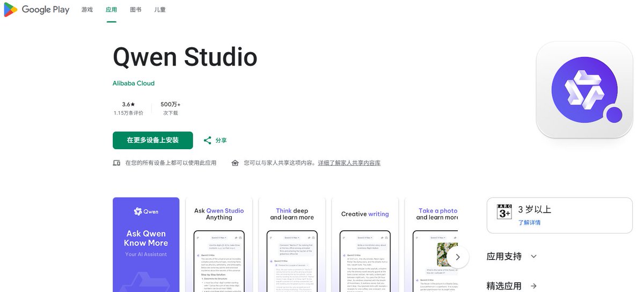Open the Ask Qwen Know More screenshot
This screenshot has height=292, width=644.
(146, 245)
